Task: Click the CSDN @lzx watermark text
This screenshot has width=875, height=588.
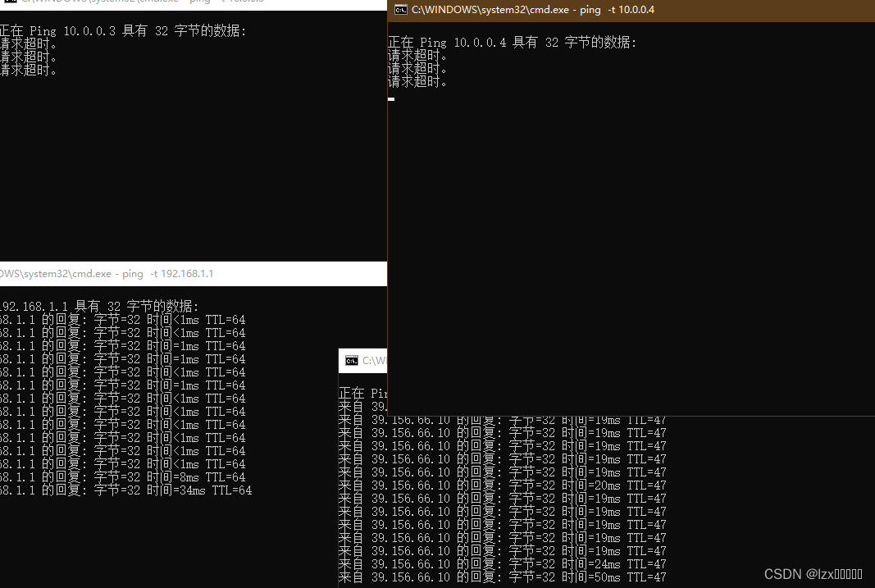Action: (x=812, y=574)
